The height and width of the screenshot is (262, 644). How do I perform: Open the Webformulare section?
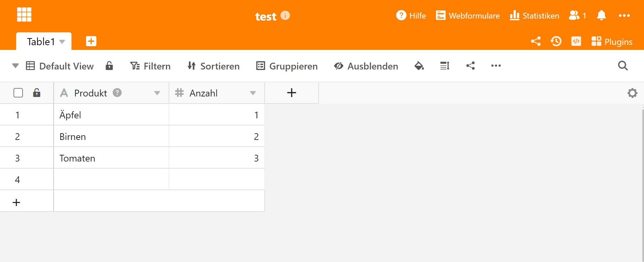click(467, 16)
